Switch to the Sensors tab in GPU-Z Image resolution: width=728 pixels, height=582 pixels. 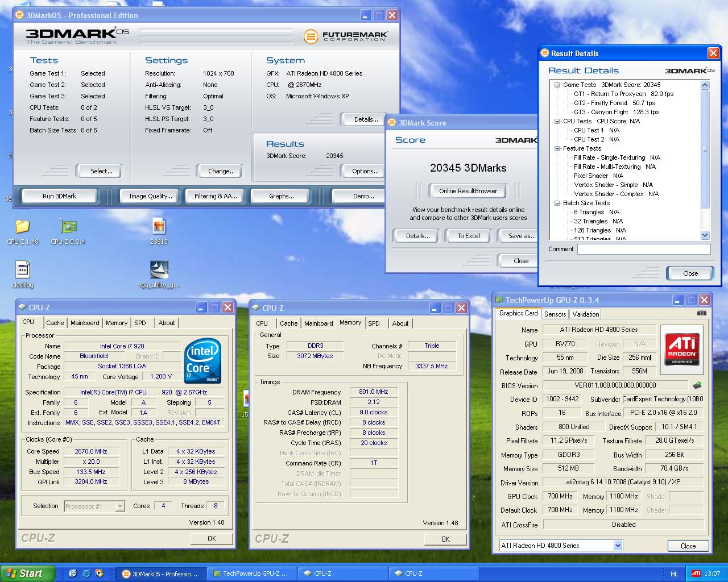coord(555,314)
